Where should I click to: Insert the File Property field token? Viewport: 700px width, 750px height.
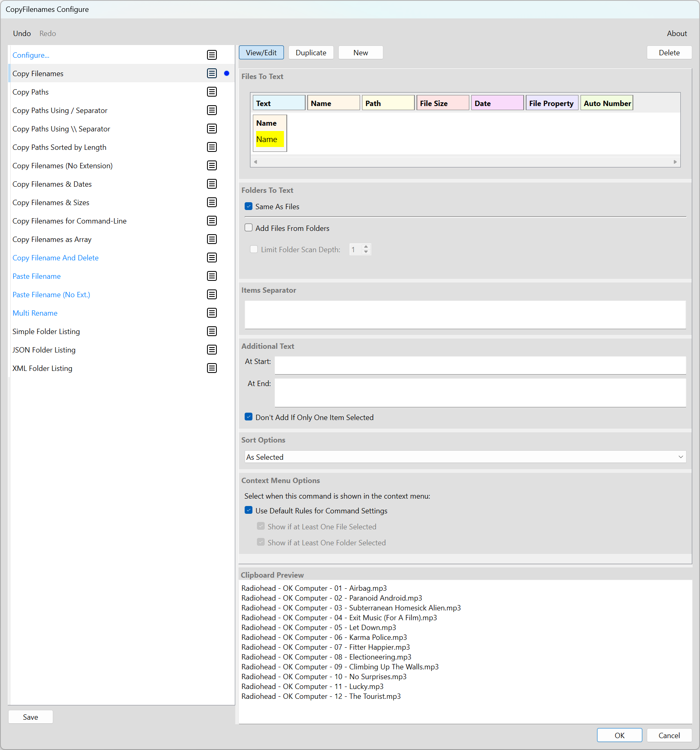coord(551,103)
